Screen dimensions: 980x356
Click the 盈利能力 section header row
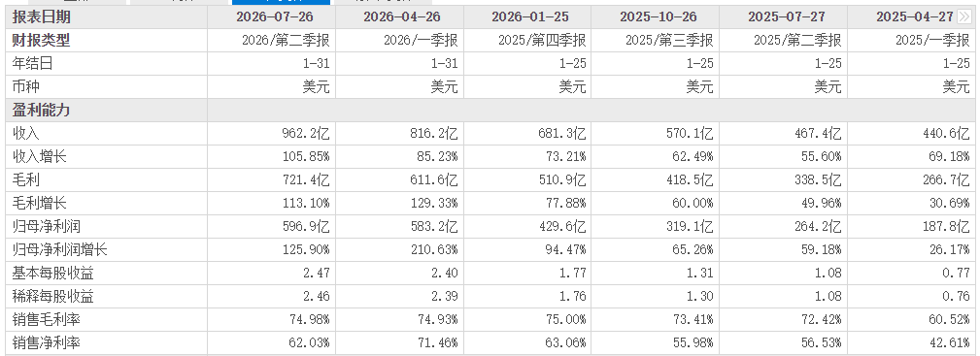point(490,110)
